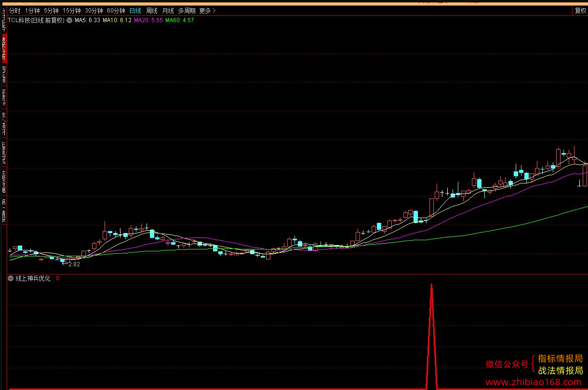Collapse the 线上神兵优化 indicator panel arrow
This screenshot has height=390, width=588.
click(x=11, y=278)
